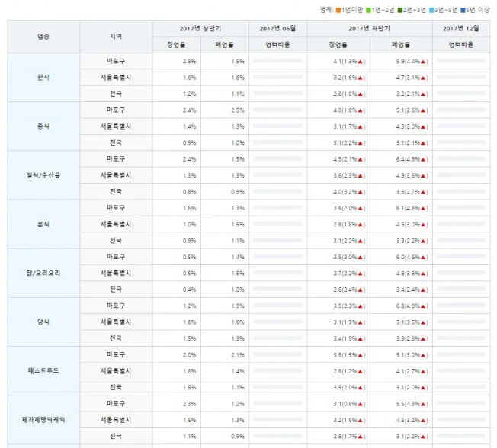The image size is (497, 448).
Task: Click 서울특별시 in the 제과제빵떡케익 group
Action: (x=116, y=420)
